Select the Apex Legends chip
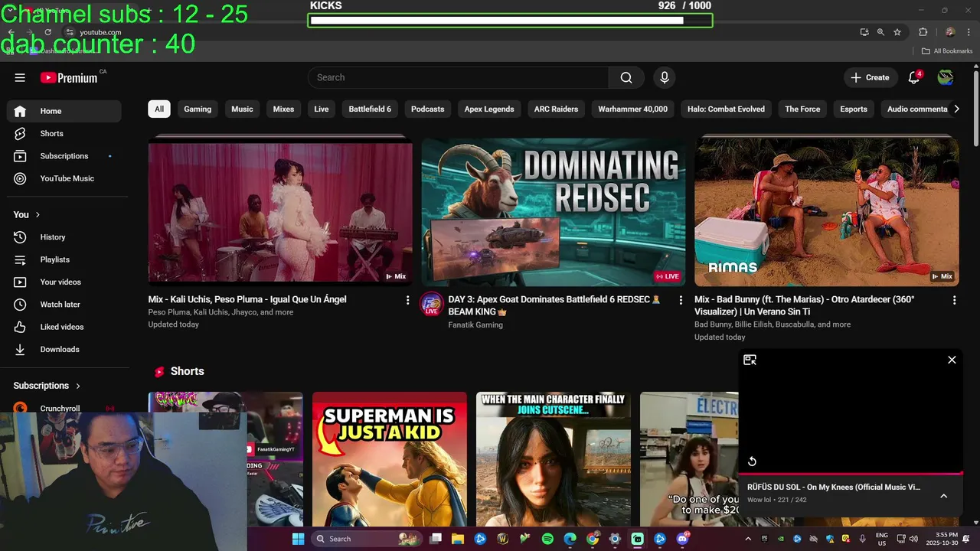Image resolution: width=980 pixels, height=551 pixels. pyautogui.click(x=489, y=109)
